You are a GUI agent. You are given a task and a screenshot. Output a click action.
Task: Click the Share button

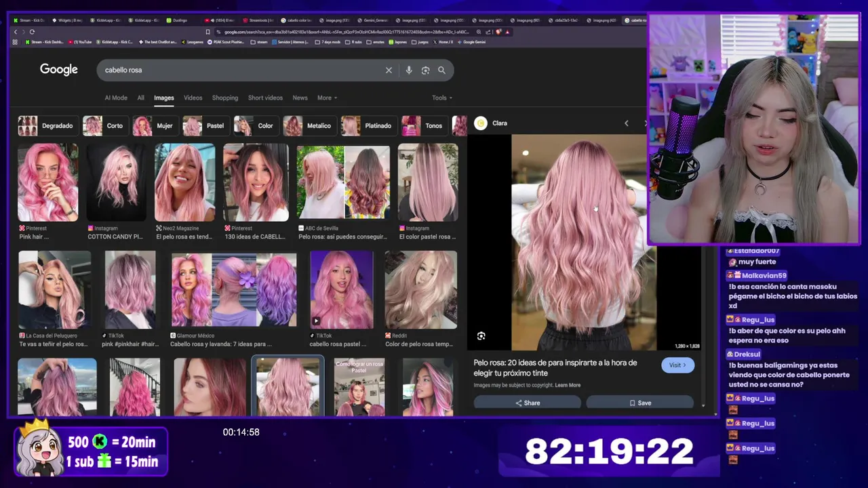pos(528,403)
